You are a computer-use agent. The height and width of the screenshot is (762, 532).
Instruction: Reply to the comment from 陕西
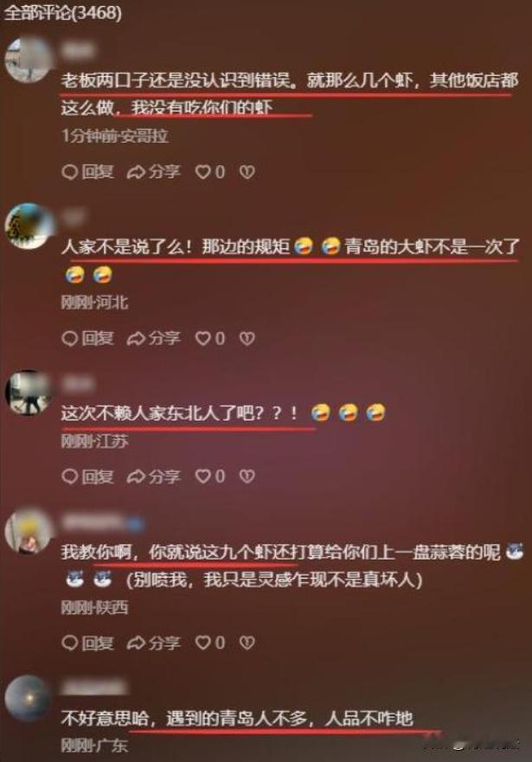tap(87, 643)
